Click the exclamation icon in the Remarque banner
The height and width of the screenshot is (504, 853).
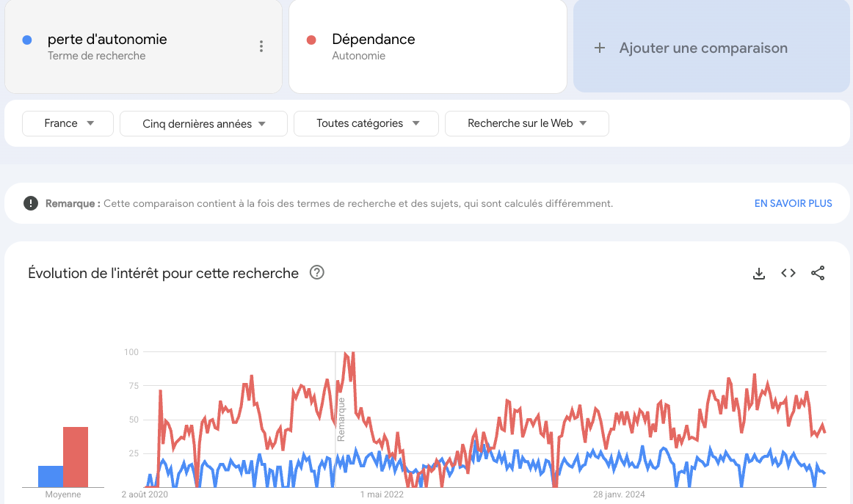point(30,202)
